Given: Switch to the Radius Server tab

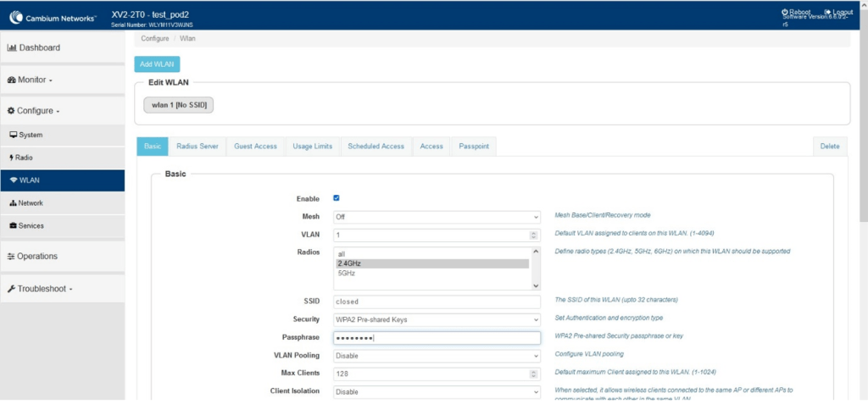Looking at the screenshot, I should 198,147.
